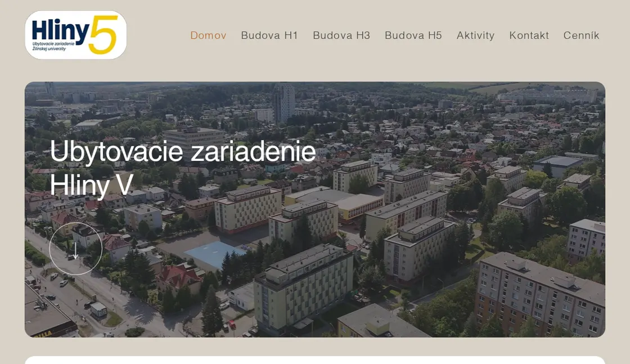Image resolution: width=630 pixels, height=364 pixels.
Task: Go to Budova H1 page
Action: click(269, 35)
